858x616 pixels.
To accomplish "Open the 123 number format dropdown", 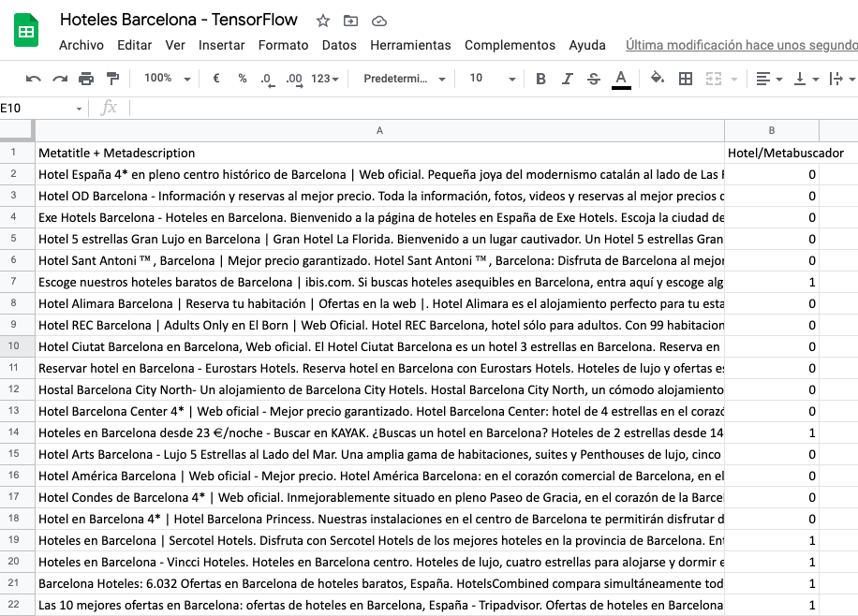I will pyautogui.click(x=324, y=79).
